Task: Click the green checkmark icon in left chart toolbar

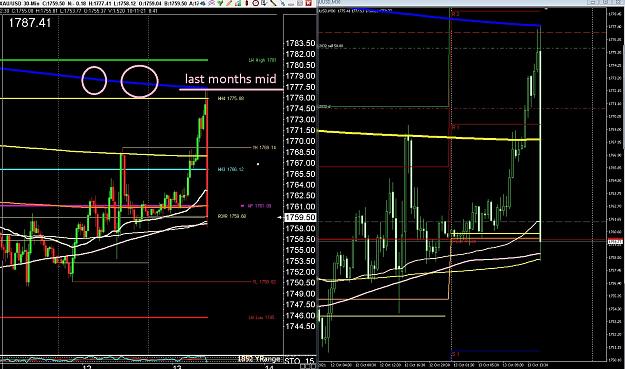Action: click(x=220, y=3)
